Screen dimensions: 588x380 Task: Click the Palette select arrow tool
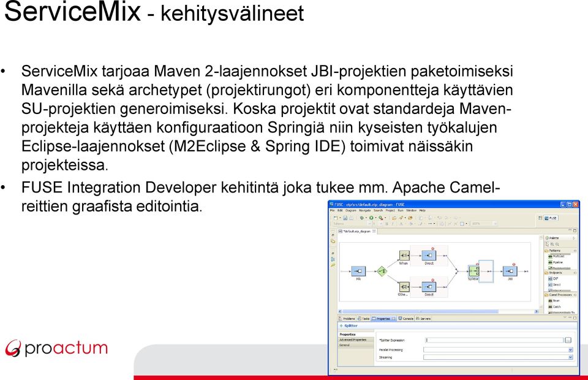point(547,244)
